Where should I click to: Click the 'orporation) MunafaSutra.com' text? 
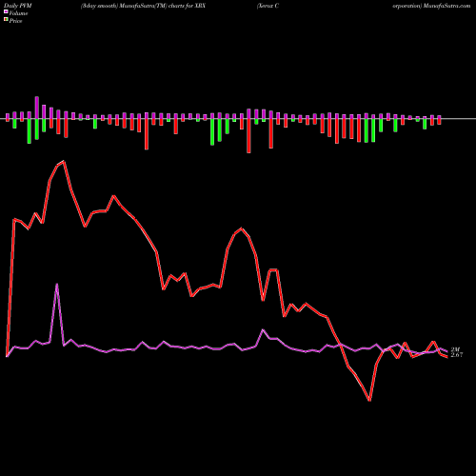coord(431,6)
